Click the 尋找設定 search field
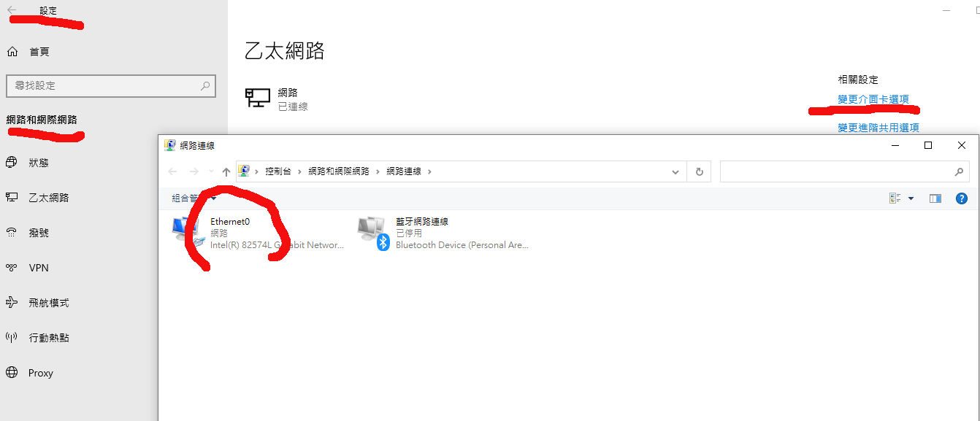 tap(102, 85)
